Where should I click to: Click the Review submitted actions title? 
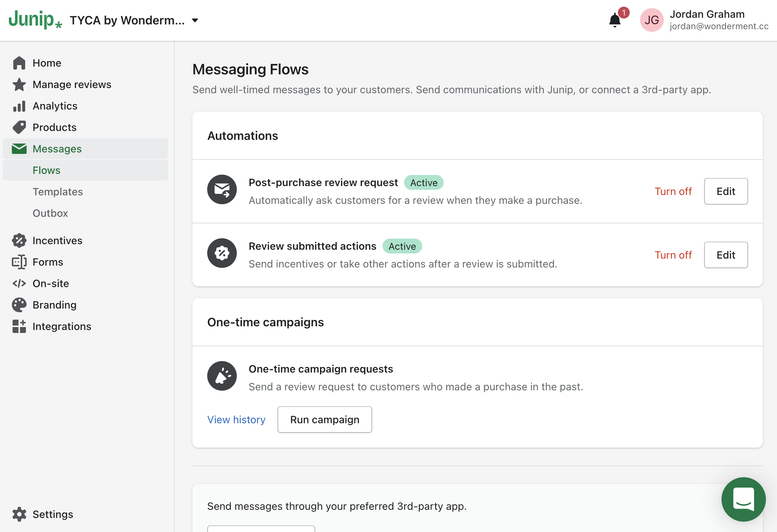312,246
